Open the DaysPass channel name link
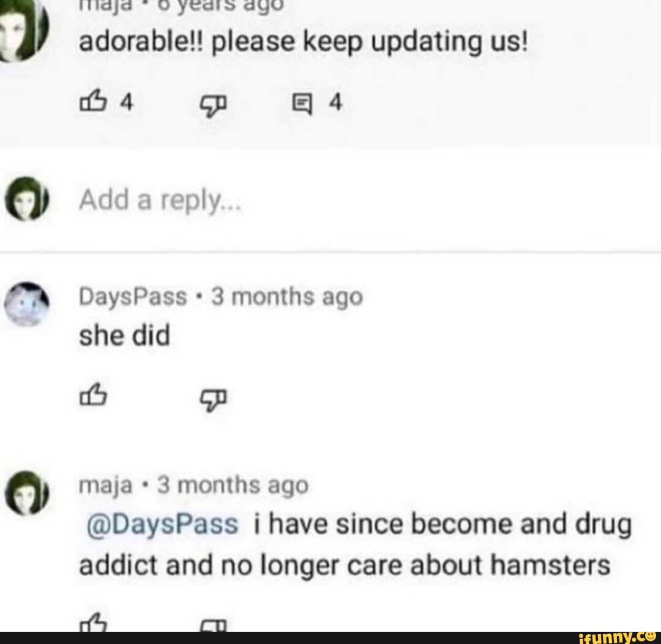This screenshot has height=644, width=661. (133, 296)
